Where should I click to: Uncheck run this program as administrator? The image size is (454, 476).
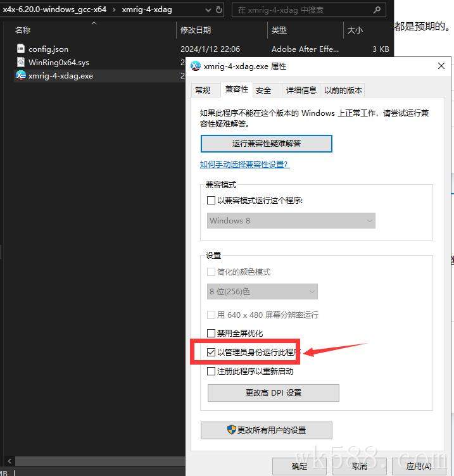(x=211, y=352)
